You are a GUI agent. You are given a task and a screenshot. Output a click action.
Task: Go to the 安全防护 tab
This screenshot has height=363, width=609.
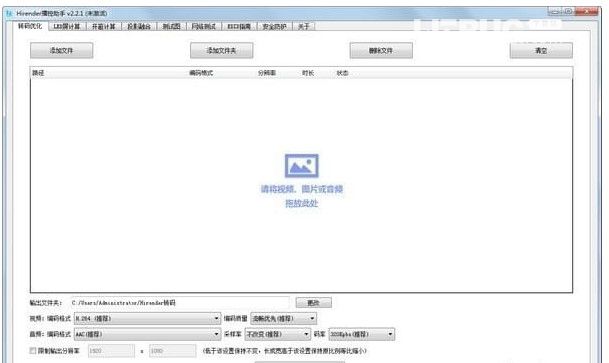point(274,26)
